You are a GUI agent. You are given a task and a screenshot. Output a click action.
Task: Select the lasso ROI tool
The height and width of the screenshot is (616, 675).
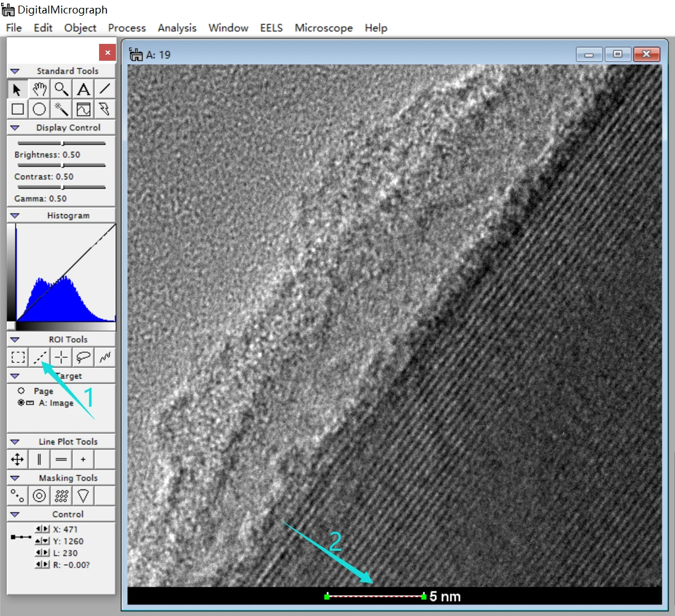click(x=83, y=357)
